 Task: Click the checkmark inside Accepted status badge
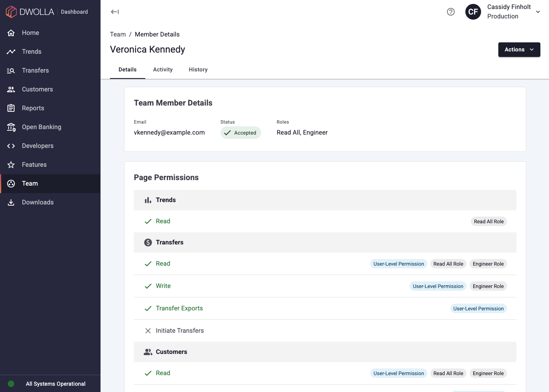pyautogui.click(x=227, y=133)
